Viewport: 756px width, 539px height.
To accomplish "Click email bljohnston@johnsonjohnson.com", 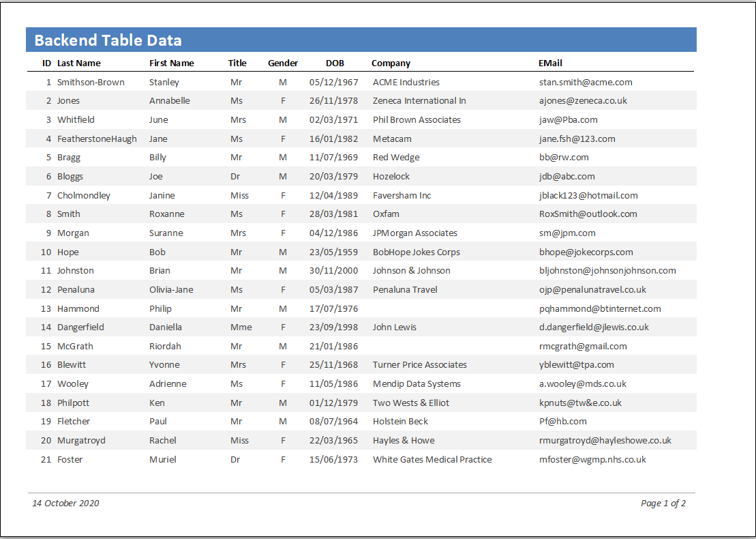I will [607, 271].
